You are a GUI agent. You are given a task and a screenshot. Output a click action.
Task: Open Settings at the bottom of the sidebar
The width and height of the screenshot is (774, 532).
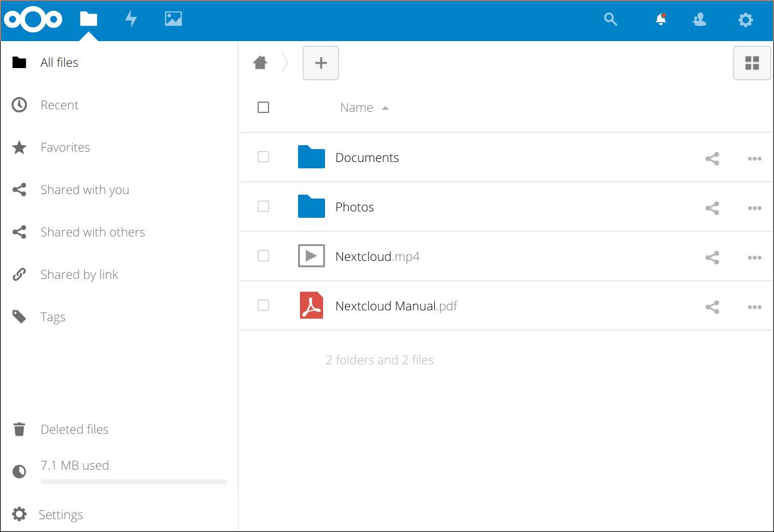click(61, 514)
